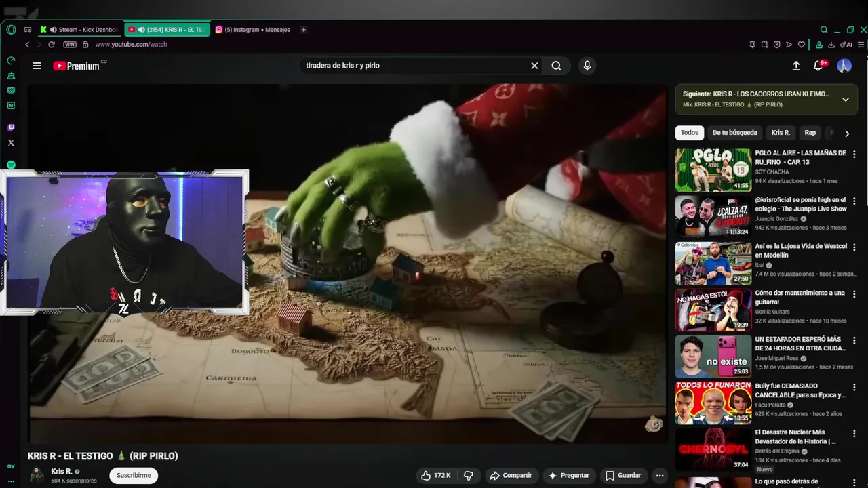Screen dimensions: 868x488
Task: Select the Todos filter chip
Action: pyautogui.click(x=690, y=133)
